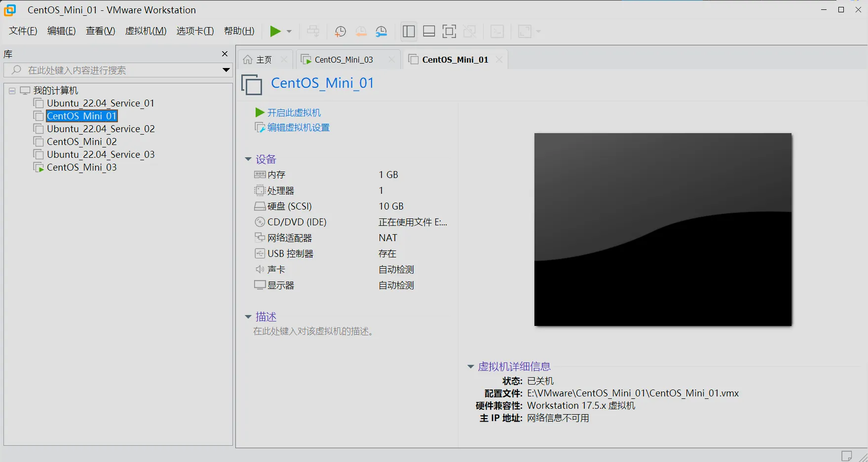Start the virtual machine with the green play icon
Viewport: 868px width, 462px height.
pyautogui.click(x=275, y=31)
